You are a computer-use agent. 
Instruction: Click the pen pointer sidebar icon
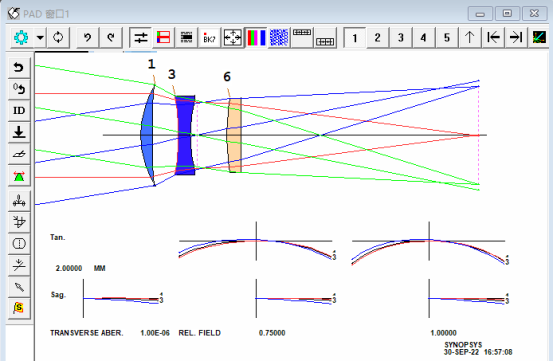[19, 287]
